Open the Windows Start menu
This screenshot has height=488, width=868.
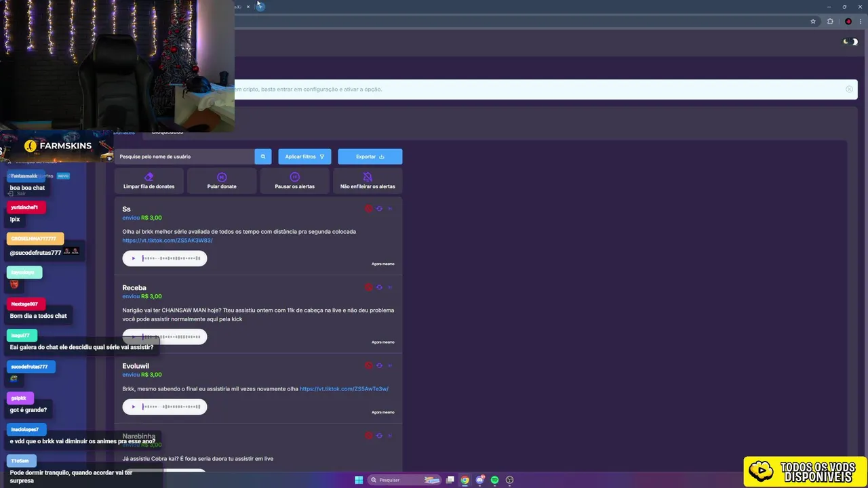coord(359,480)
